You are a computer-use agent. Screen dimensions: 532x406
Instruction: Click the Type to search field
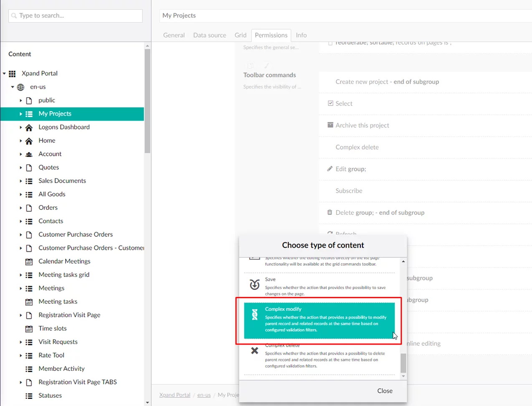(x=76, y=16)
